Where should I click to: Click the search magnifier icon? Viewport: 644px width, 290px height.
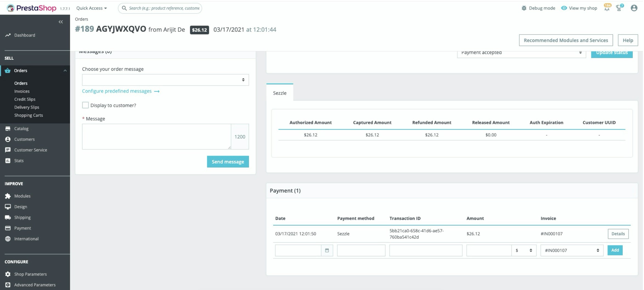[124, 8]
